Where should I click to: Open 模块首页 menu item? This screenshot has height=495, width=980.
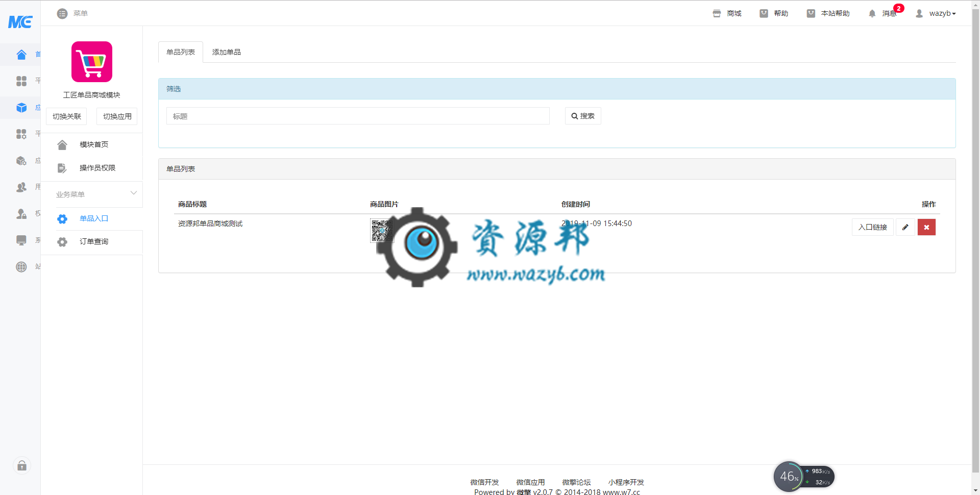94,144
